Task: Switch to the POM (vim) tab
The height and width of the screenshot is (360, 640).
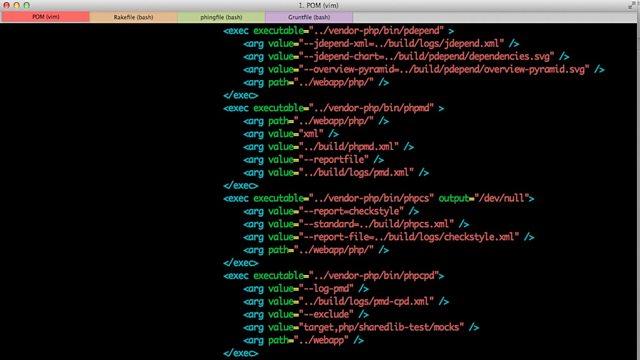Action: coord(45,17)
